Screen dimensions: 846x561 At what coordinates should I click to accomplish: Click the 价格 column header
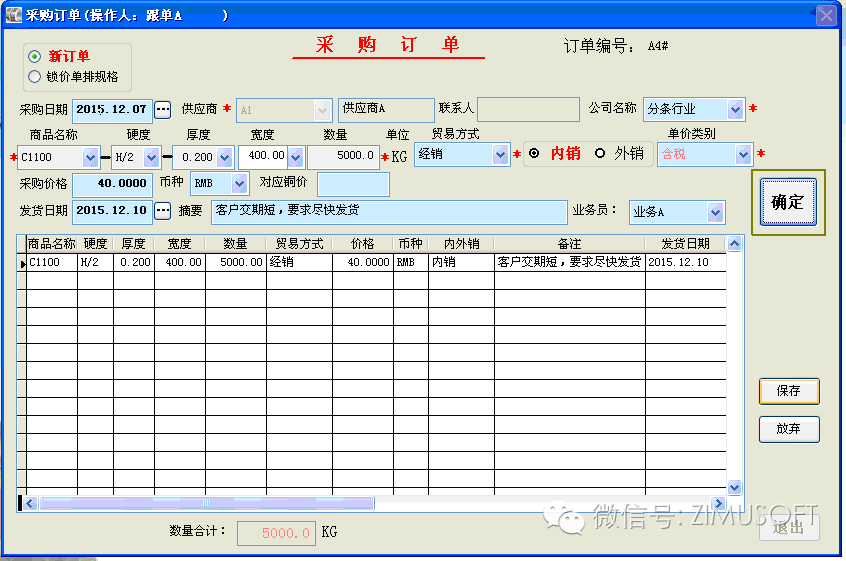[x=362, y=243]
